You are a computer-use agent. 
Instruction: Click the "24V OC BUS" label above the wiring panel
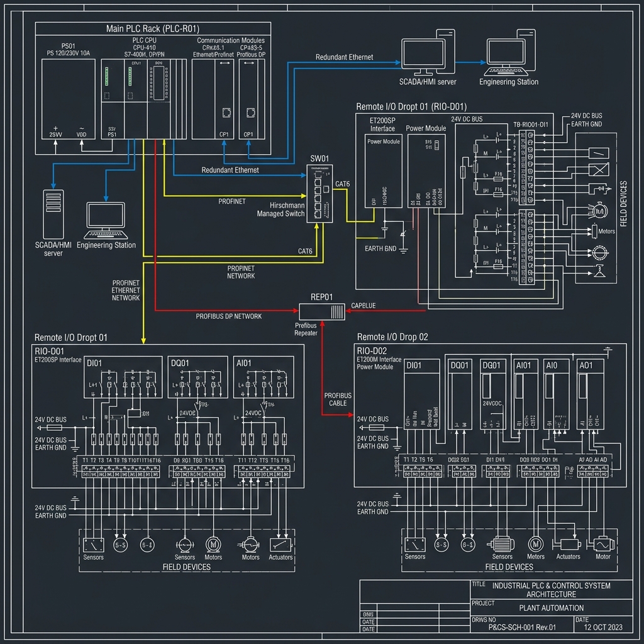[x=467, y=119]
